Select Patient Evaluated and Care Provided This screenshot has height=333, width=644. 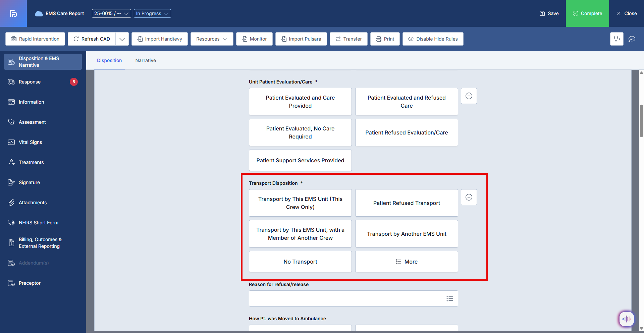300,102
